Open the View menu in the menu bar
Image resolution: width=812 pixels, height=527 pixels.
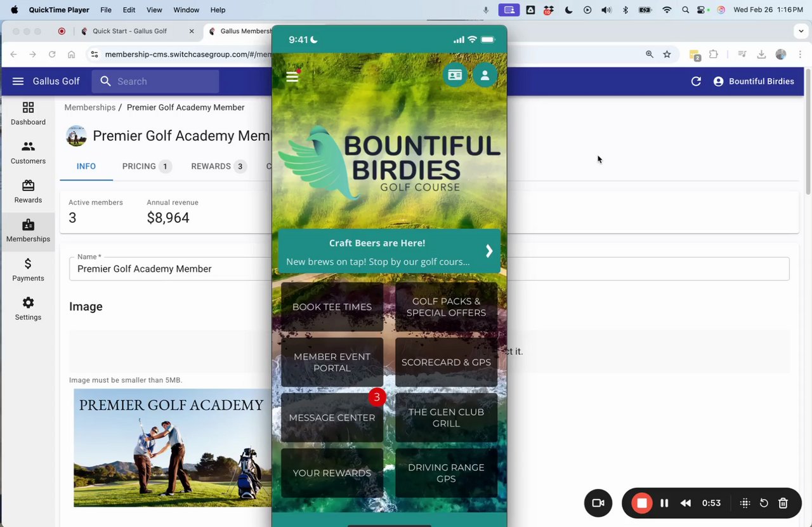click(x=154, y=10)
